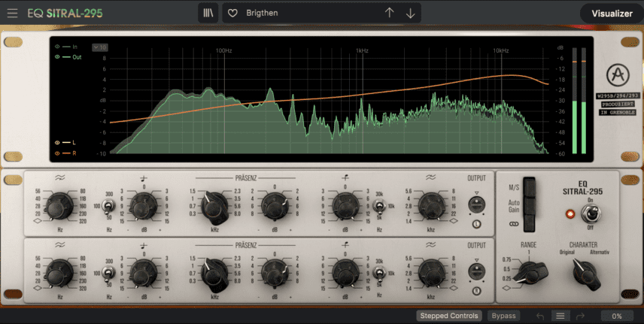Click L channel high shelf dB knob
The image size is (644, 324).
[345, 206]
